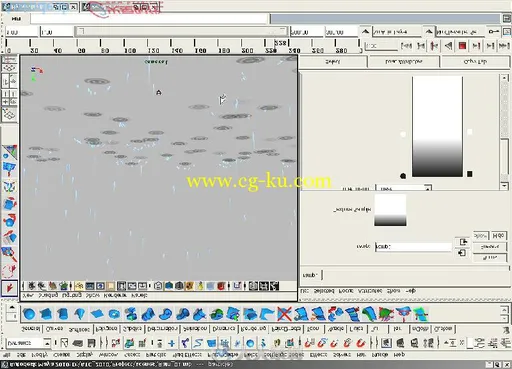
Task: Click the Open Scene folder icon
Action: click(78, 343)
